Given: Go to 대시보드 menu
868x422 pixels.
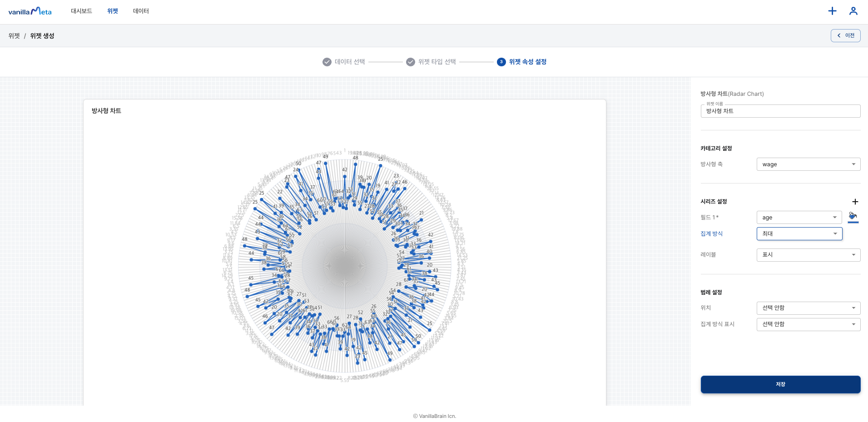Looking at the screenshot, I should pos(81,11).
